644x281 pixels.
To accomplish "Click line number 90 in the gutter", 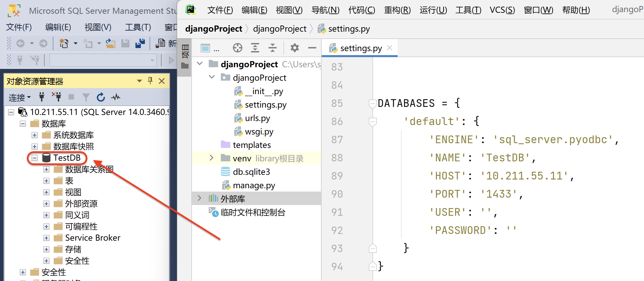I will tap(337, 194).
